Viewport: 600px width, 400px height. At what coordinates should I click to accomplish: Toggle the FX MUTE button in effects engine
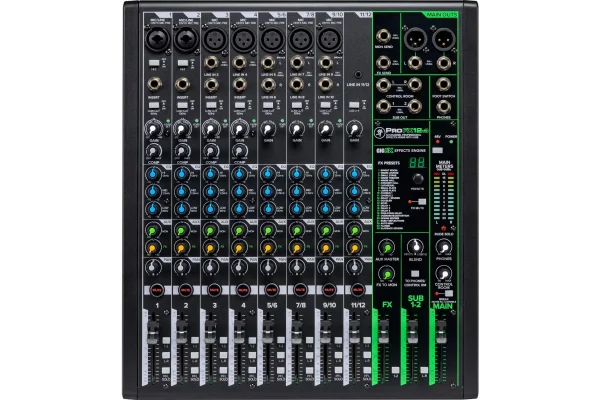pyautogui.click(x=422, y=201)
